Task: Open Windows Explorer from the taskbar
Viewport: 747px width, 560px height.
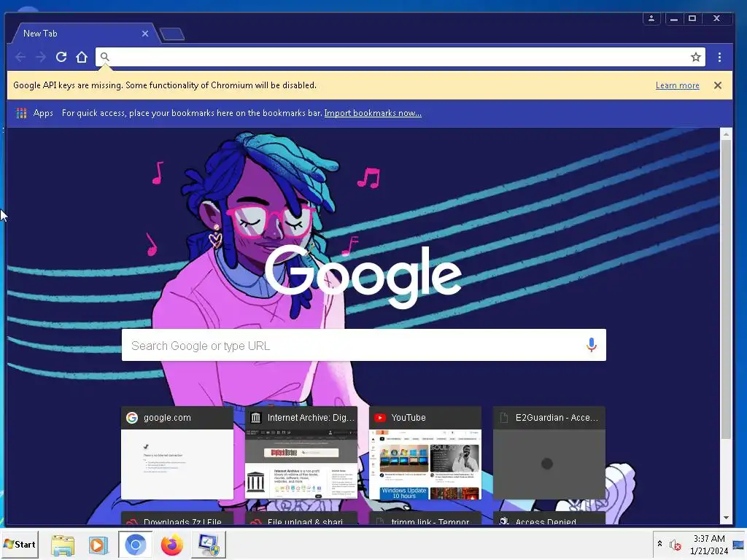Action: tap(63, 545)
